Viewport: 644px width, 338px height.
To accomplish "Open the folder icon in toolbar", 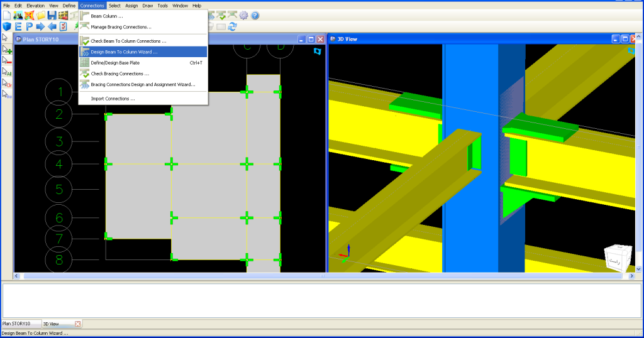I will pos(40,15).
